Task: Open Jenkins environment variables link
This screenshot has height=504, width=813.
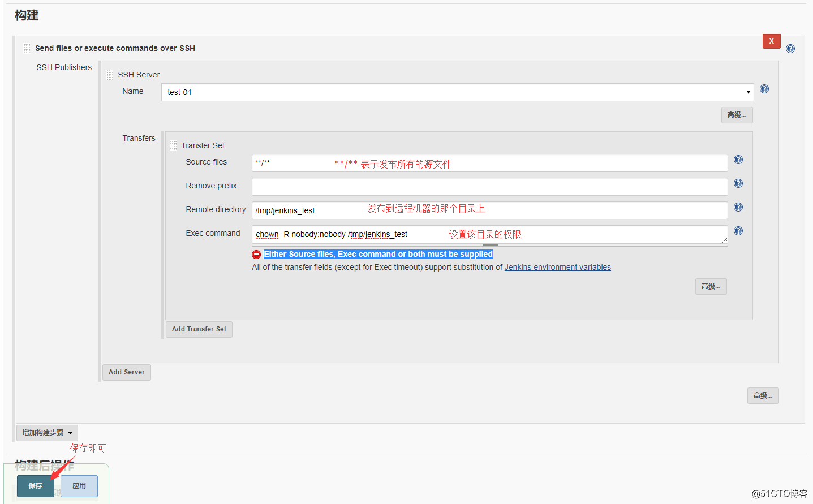Action: (x=558, y=267)
